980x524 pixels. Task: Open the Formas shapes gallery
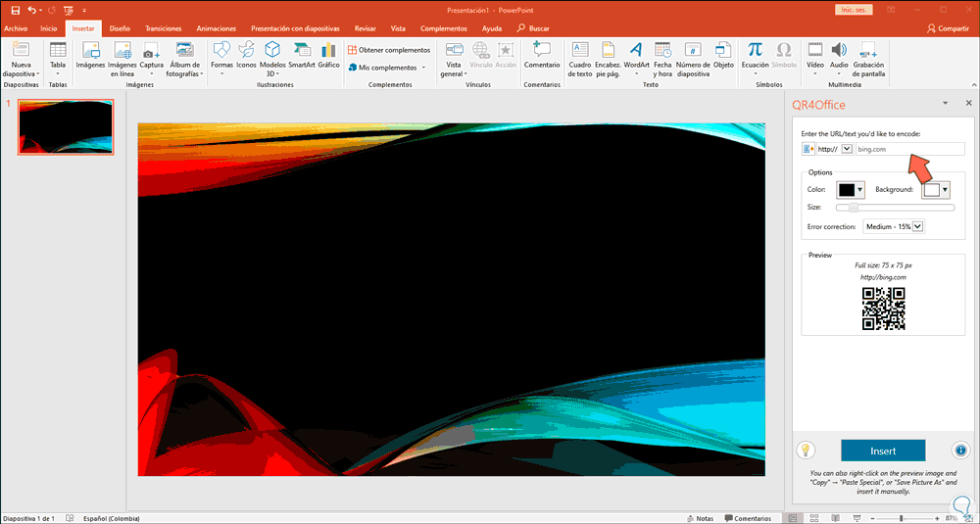pos(222,55)
